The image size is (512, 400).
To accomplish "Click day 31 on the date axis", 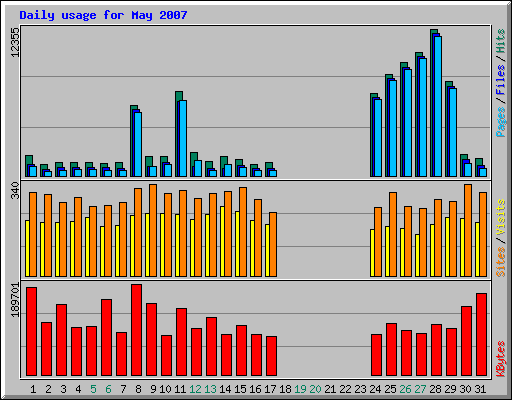I will [x=480, y=389].
